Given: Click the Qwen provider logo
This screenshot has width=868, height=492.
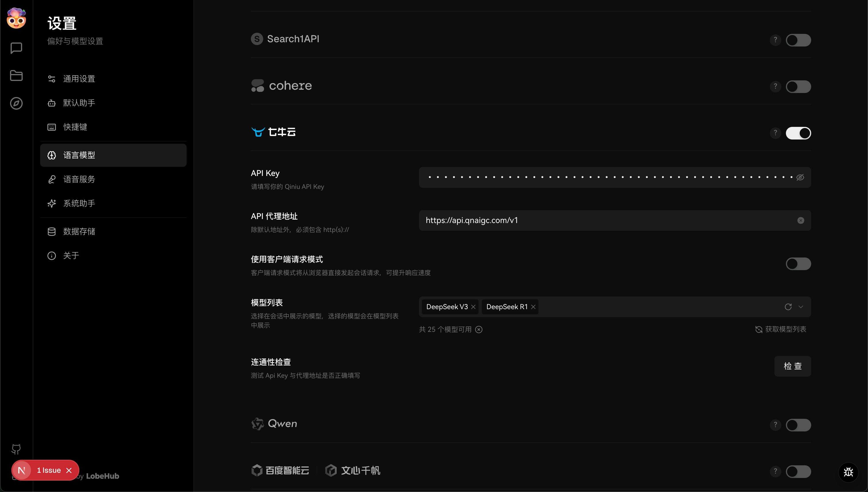Looking at the screenshot, I should point(274,423).
